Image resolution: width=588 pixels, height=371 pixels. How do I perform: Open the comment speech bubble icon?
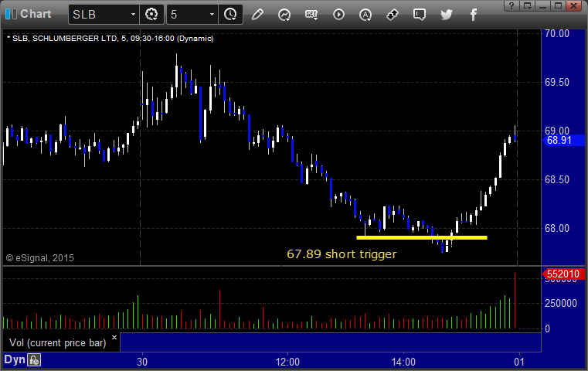420,15
